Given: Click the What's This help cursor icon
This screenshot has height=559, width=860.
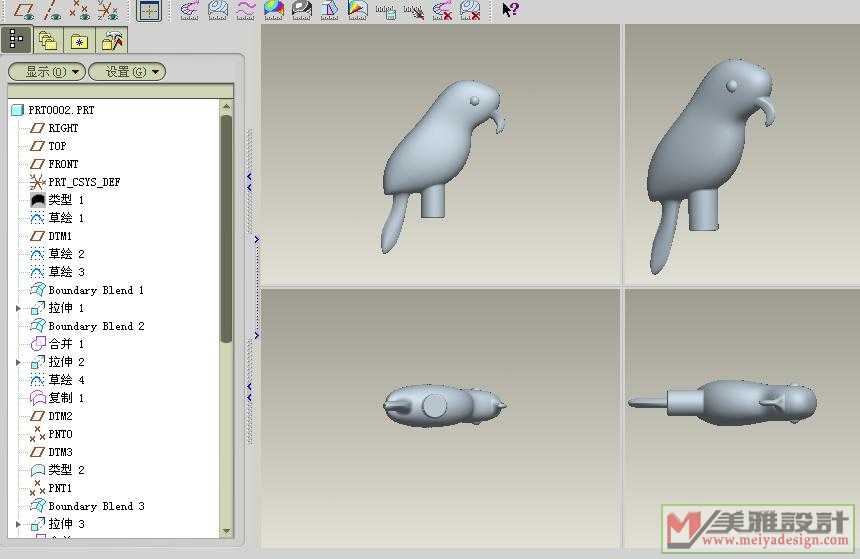Looking at the screenshot, I should 510,11.
